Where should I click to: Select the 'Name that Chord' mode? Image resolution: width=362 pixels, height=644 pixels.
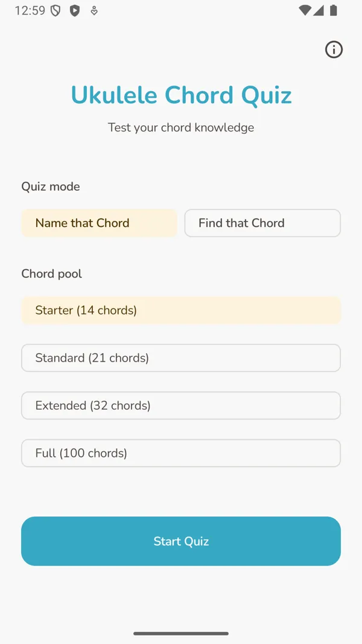coord(98,223)
